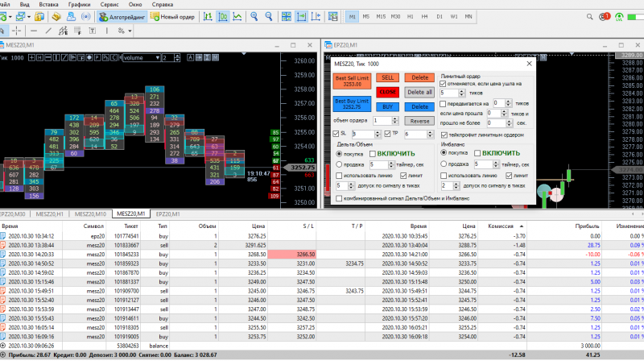The width and height of the screenshot is (644, 361).
Task: Click the green LVL connection icon
Action: coord(619,17)
